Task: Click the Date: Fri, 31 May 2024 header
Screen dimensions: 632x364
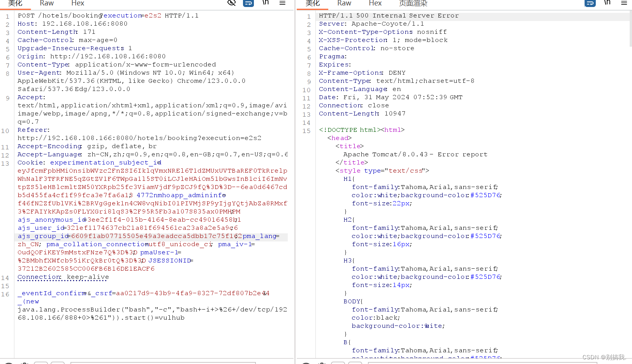Action: click(391, 97)
